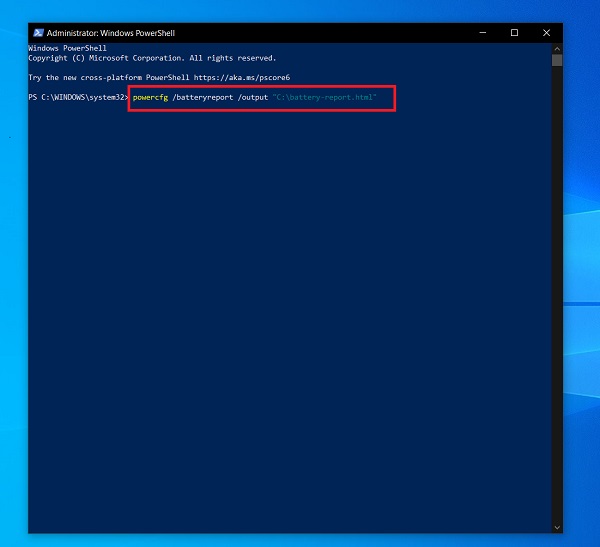
Task: Close the Administrator PowerShell window
Action: pos(545,32)
